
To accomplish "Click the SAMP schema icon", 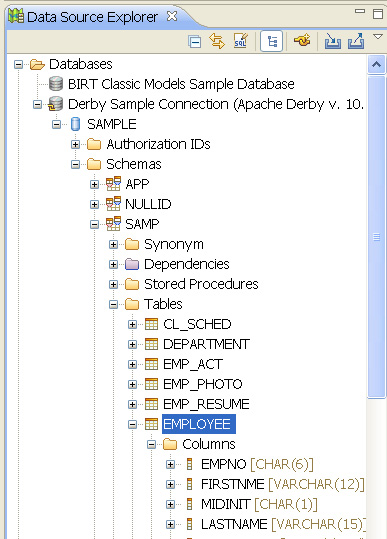I will click(x=113, y=224).
